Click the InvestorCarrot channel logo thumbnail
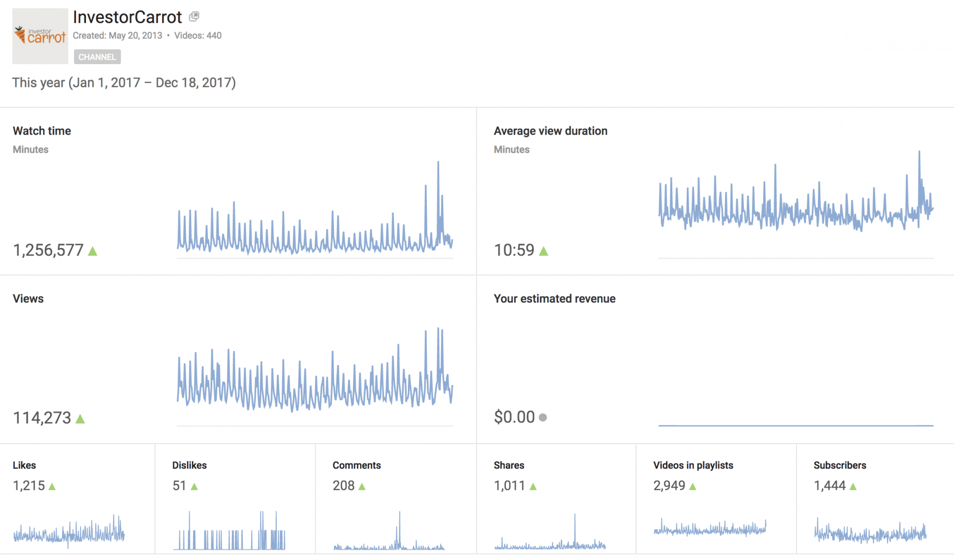This screenshot has height=560, width=954. (40, 36)
